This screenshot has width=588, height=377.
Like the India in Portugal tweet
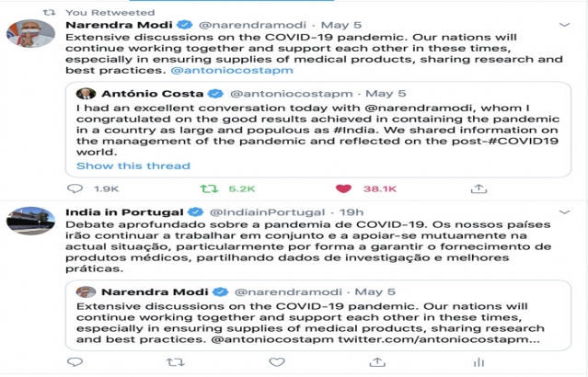277,362
